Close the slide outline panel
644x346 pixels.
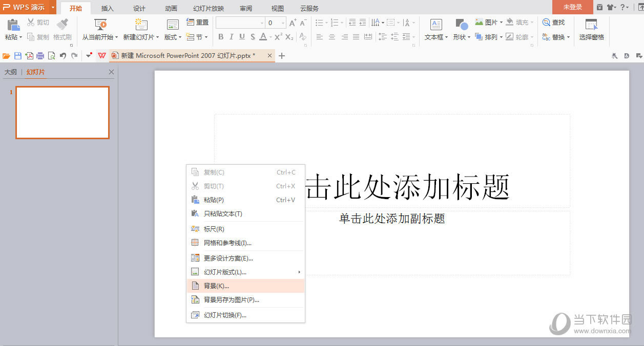(x=112, y=72)
